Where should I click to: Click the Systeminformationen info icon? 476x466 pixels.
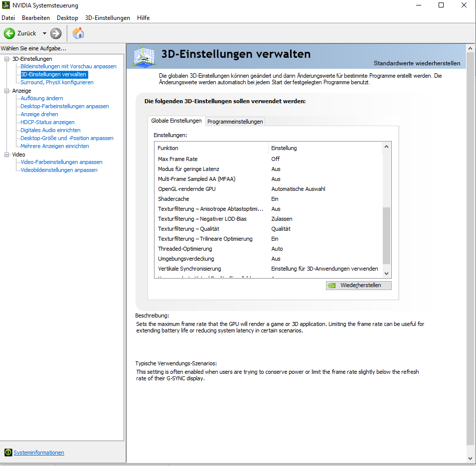pos(8,453)
